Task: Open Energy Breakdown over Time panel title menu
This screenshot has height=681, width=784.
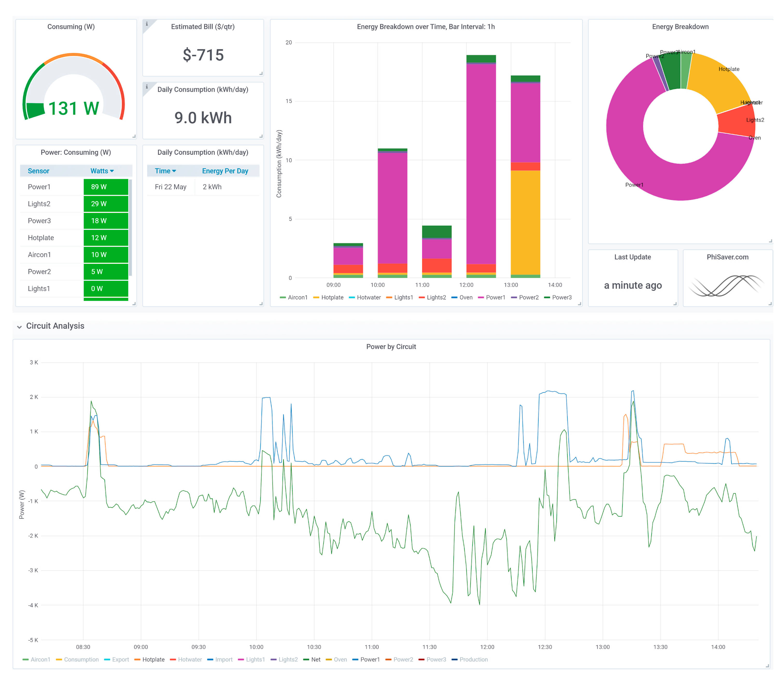Action: (x=425, y=27)
